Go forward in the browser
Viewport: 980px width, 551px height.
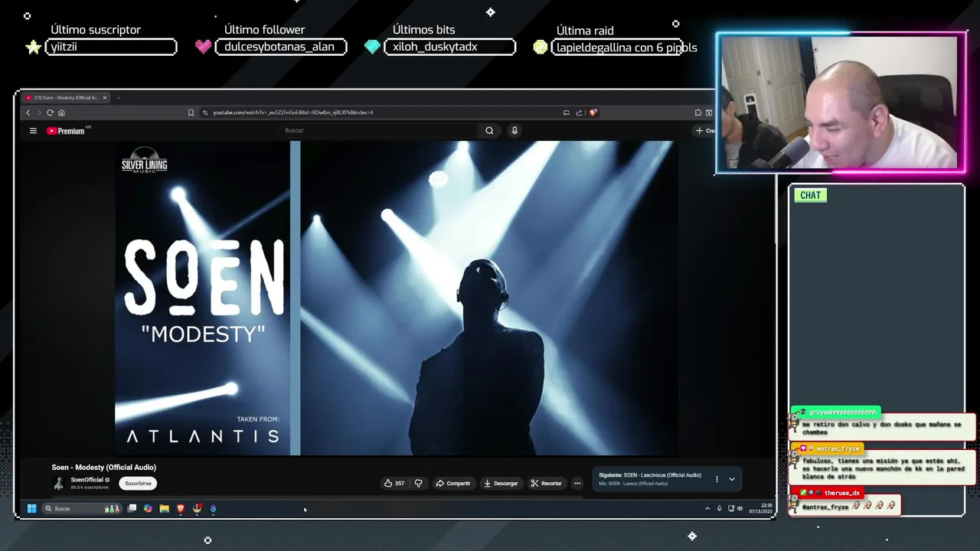[x=39, y=112]
